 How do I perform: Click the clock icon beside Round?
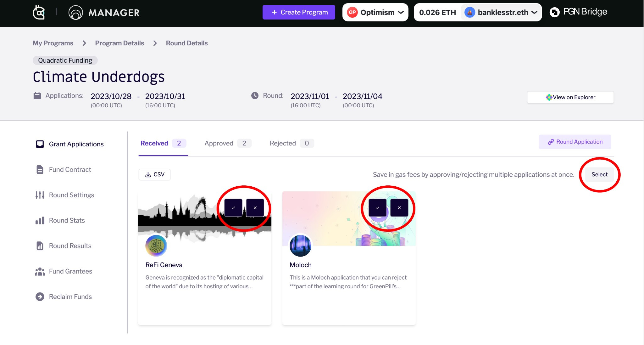click(255, 96)
